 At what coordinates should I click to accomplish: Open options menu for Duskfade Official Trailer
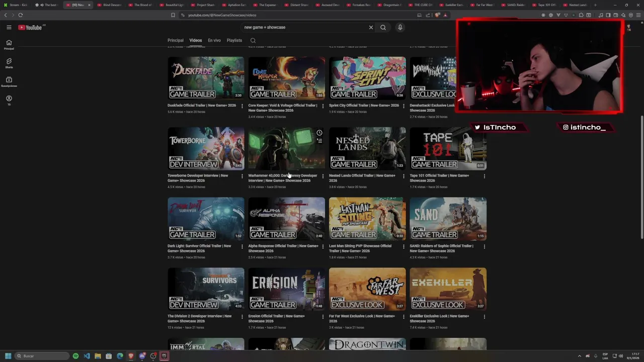[x=242, y=106]
